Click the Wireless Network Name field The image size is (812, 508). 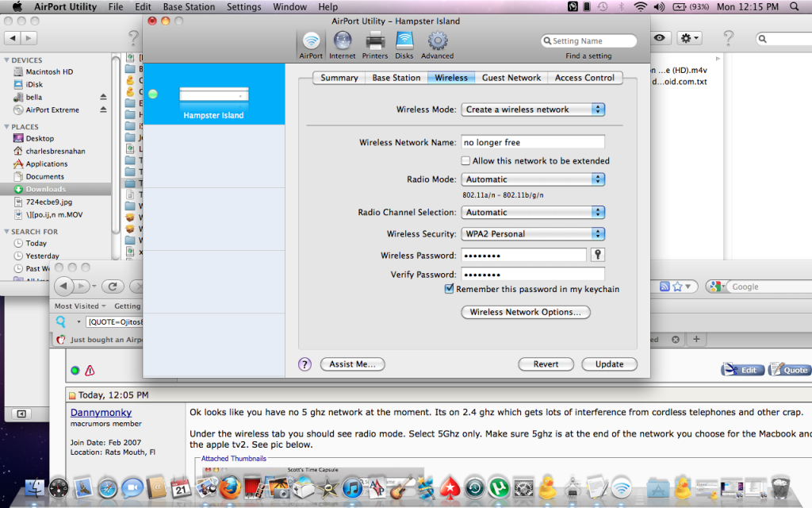pos(533,142)
